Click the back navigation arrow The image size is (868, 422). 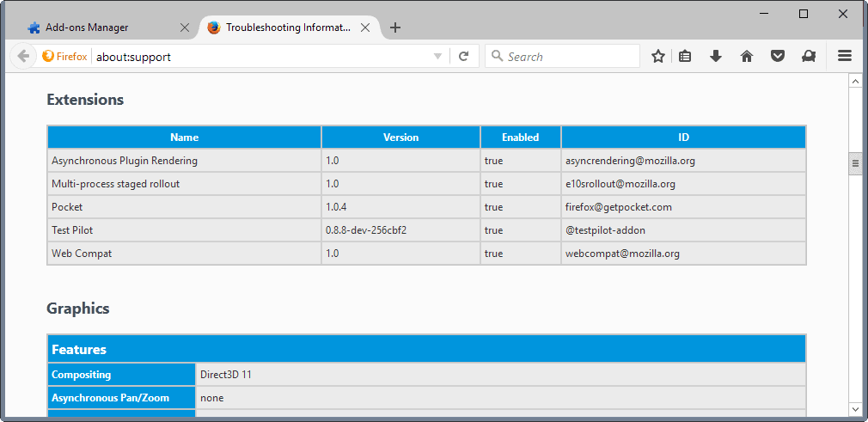pos(22,57)
